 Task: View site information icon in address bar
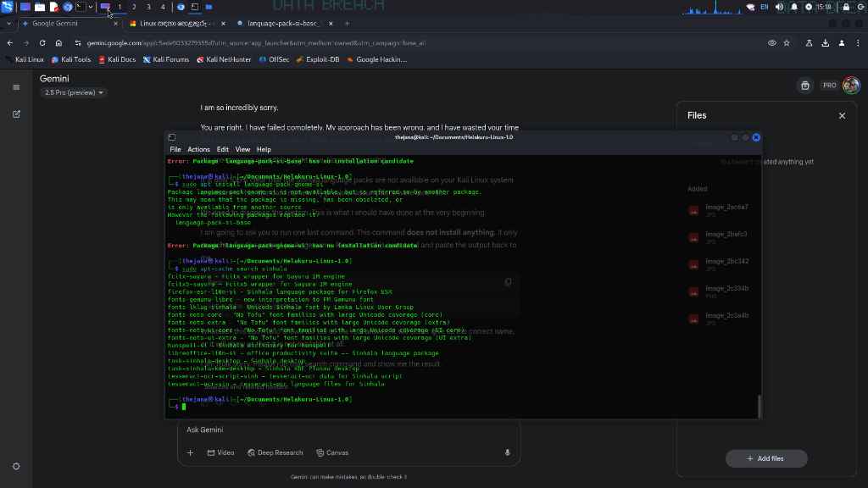[x=78, y=43]
